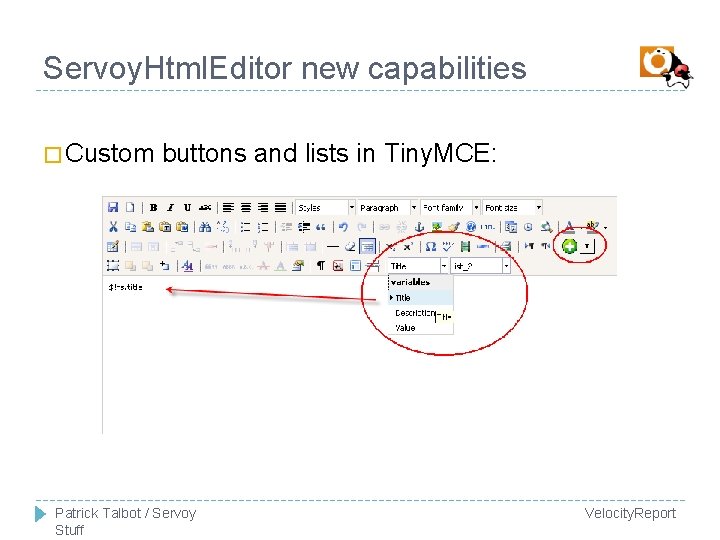Click the green plus custom button
This screenshot has height=540, width=720.
[x=569, y=246]
